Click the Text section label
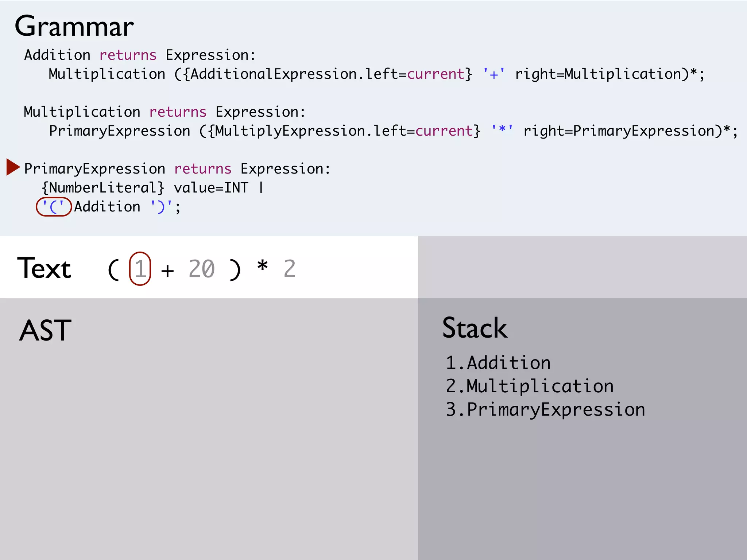Viewport: 747px width, 560px height. click(x=44, y=268)
